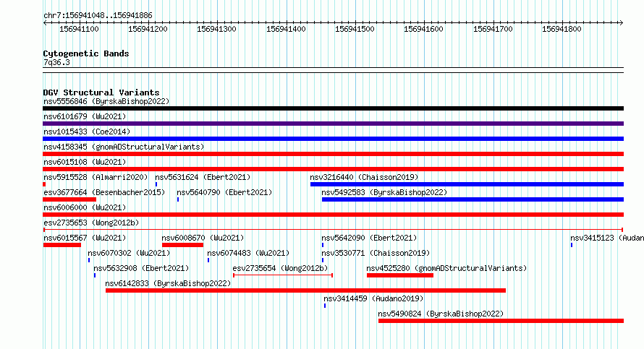Click nsv3530771 (Chaisson2019) label
Screen dimensions: 644x349
pyautogui.click(x=376, y=253)
